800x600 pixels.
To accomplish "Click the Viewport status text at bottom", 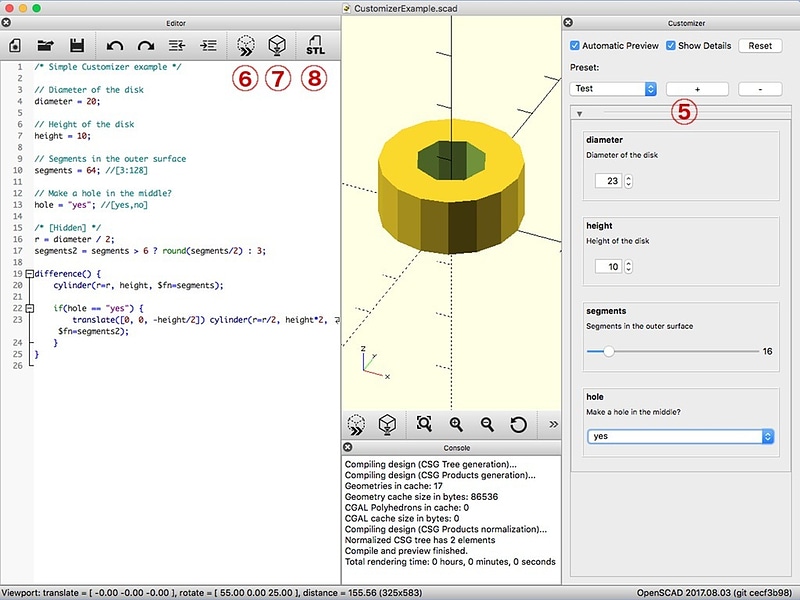I will 212,593.
